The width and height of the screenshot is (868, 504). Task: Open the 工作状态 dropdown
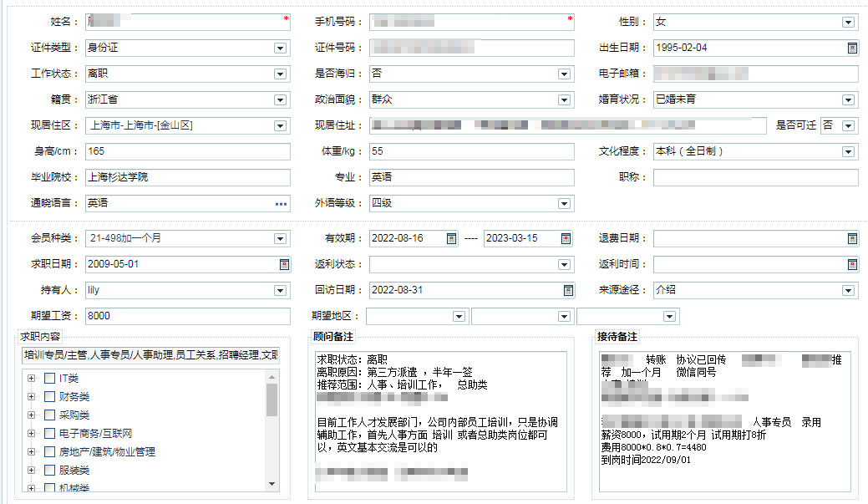click(280, 74)
